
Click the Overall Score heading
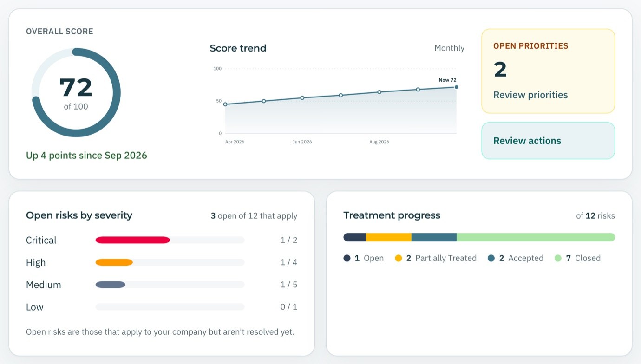click(59, 32)
